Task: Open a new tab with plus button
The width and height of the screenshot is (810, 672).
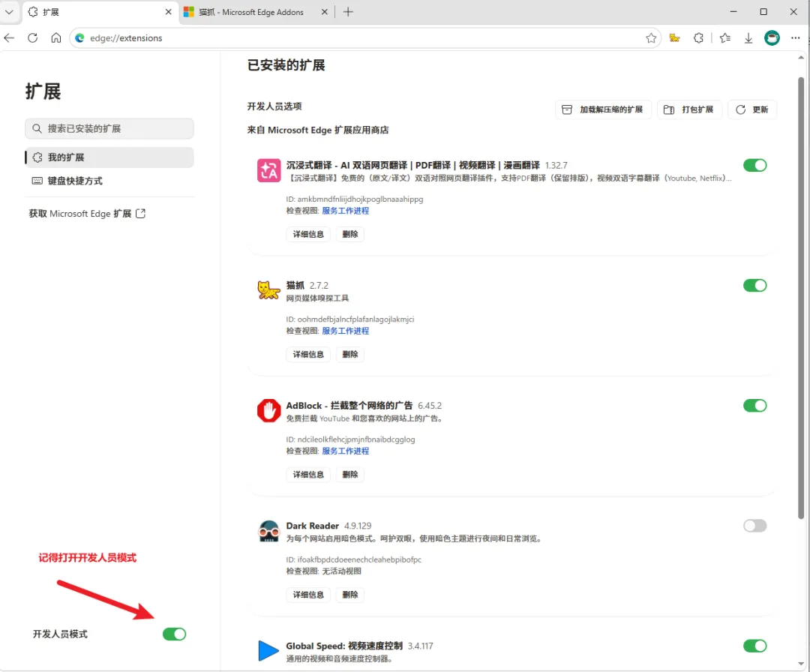Action: click(x=348, y=12)
